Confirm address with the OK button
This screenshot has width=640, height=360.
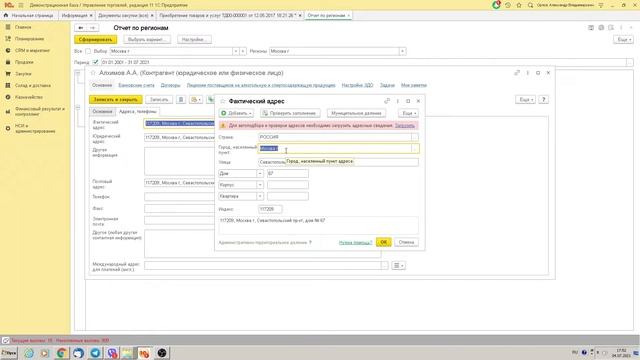pyautogui.click(x=383, y=242)
